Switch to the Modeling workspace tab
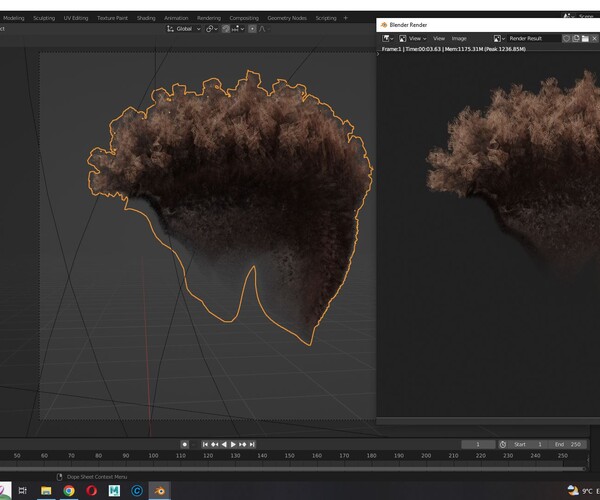This screenshot has height=500, width=600. pos(13,18)
